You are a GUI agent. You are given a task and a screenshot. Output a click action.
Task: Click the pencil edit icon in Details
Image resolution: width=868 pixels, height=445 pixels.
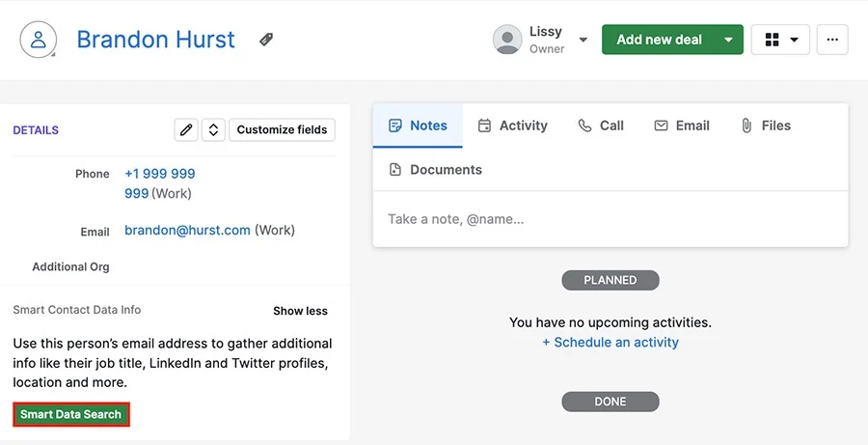click(186, 129)
